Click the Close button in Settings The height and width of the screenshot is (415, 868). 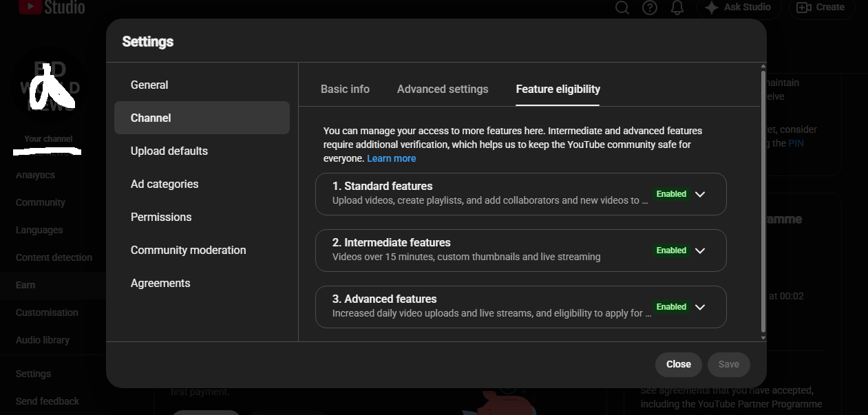pyautogui.click(x=678, y=364)
